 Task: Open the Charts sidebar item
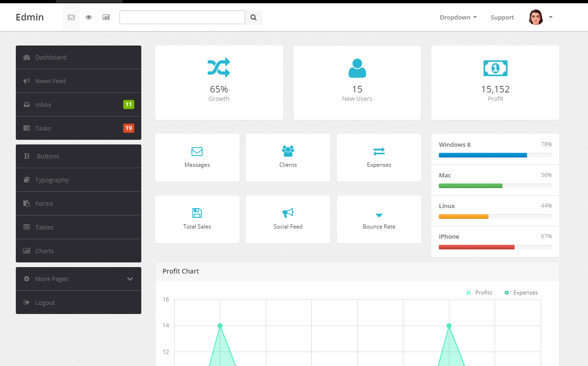pyautogui.click(x=79, y=251)
